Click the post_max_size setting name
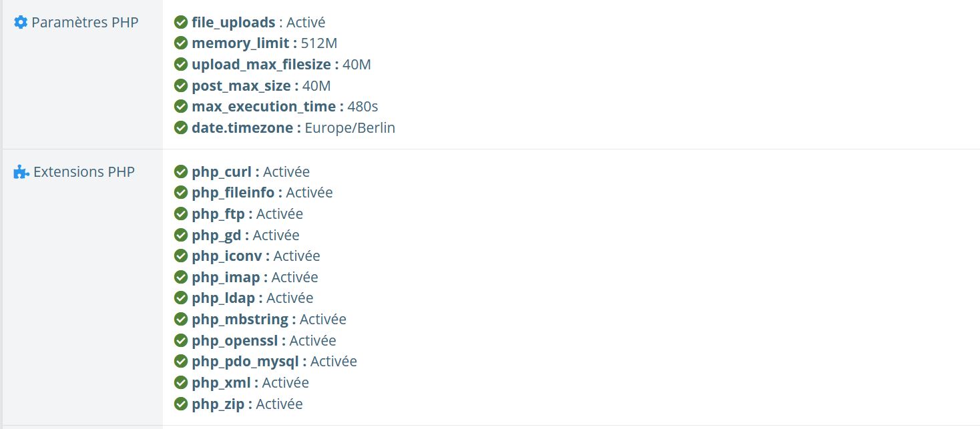980x429 pixels. [241, 86]
